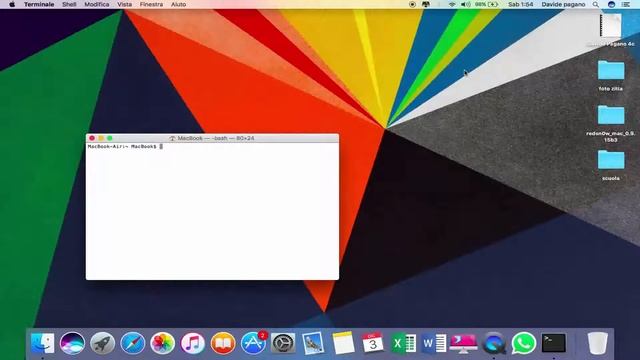Launch Microsoft Excel from Dock
This screenshot has height=360, width=640.
[x=403, y=343]
